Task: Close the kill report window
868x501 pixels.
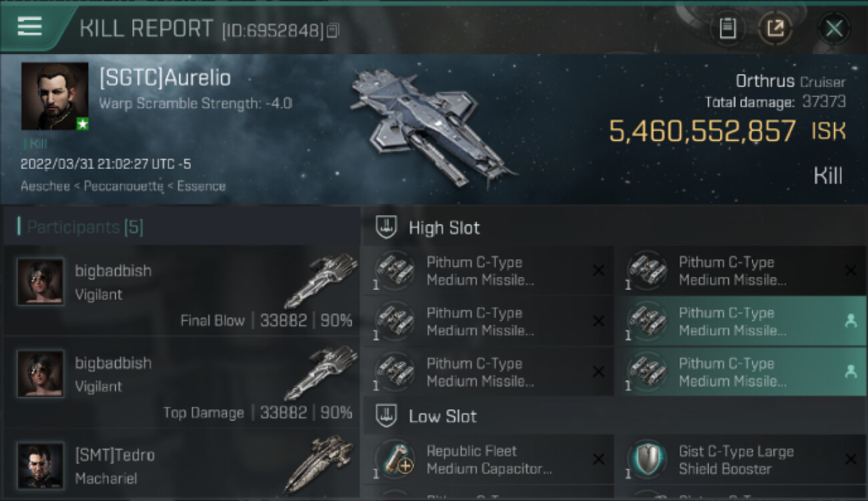Action: [834, 28]
